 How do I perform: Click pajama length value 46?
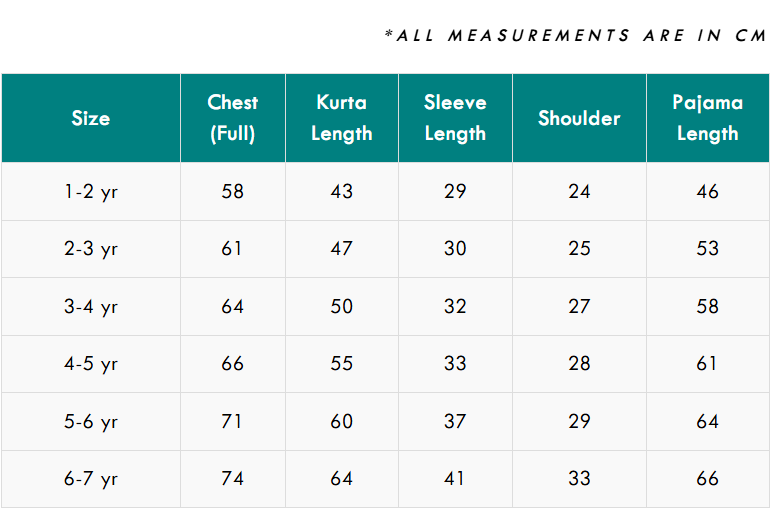click(707, 191)
